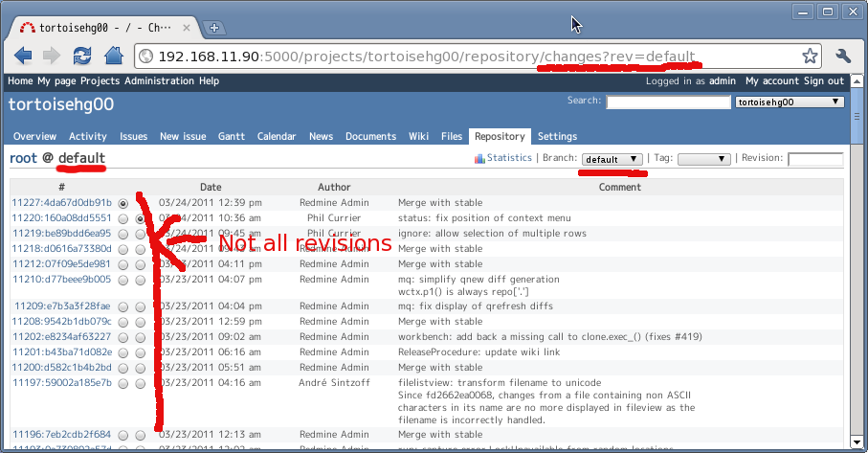
Task: Open Administration in top menu
Action: point(159,80)
